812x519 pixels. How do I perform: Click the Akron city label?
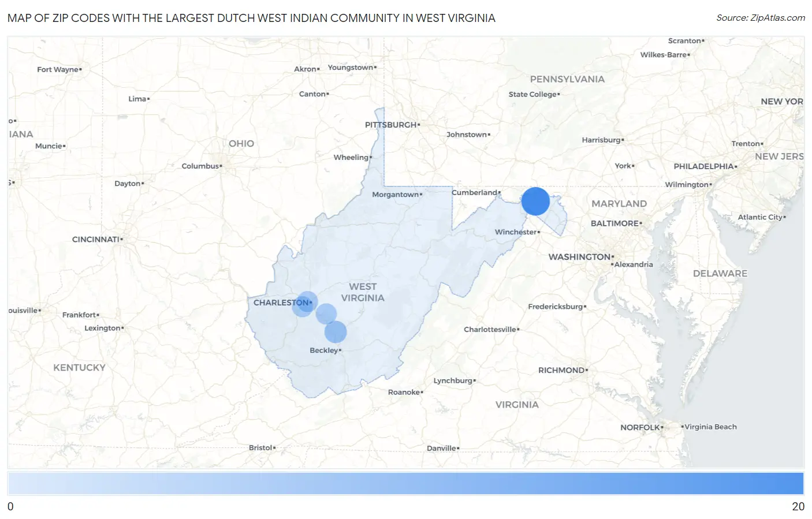[x=305, y=69]
